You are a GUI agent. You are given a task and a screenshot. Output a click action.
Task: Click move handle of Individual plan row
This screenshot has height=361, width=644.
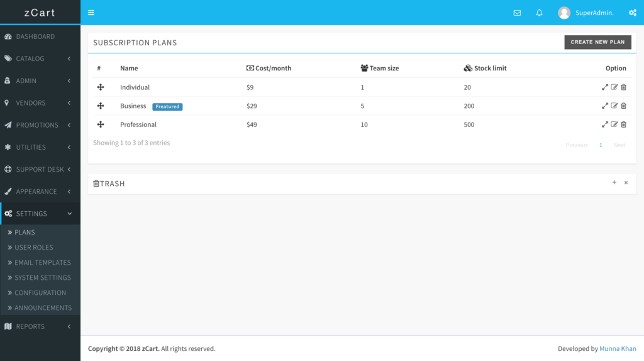point(101,87)
